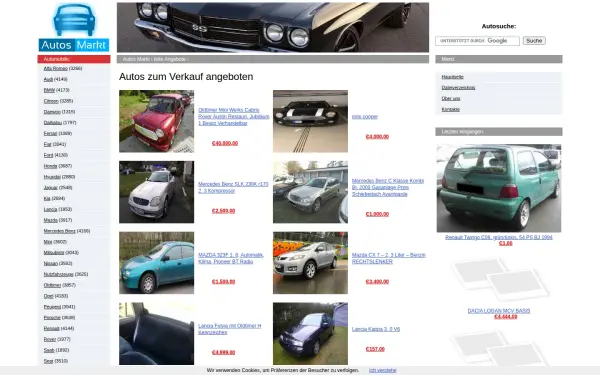Open the Mercedes SLK photo thumbnail
The image size is (600, 375).
coord(157,192)
